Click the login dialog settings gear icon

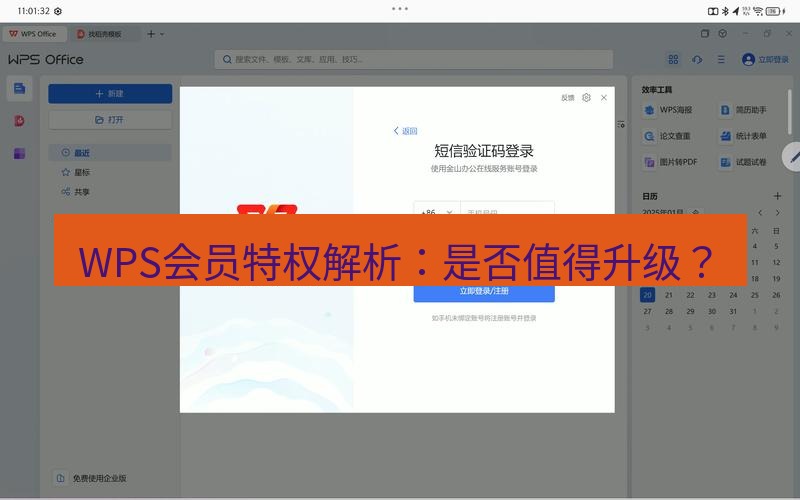(x=586, y=97)
